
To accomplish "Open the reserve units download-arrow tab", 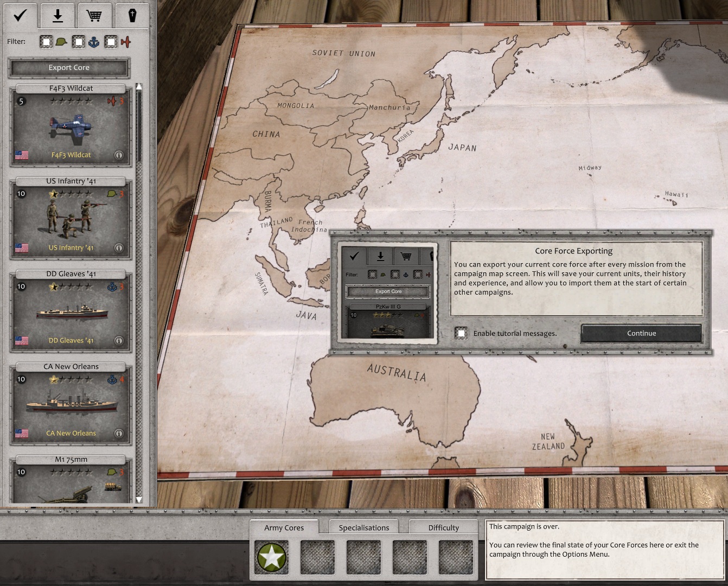I will pos(58,15).
